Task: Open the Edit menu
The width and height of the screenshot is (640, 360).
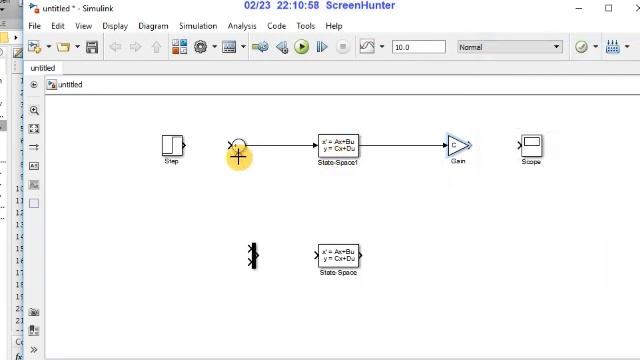Action: tap(58, 26)
